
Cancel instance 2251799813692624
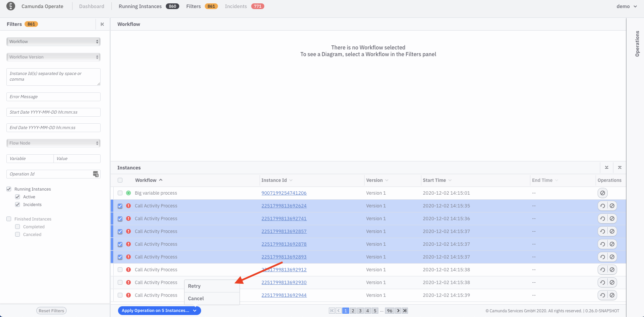pos(612,206)
